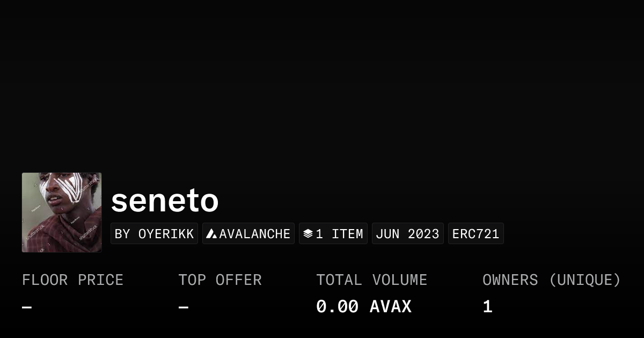The height and width of the screenshot is (338, 644).
Task: Select the AVALANCHE chain text
Action: [254, 234]
